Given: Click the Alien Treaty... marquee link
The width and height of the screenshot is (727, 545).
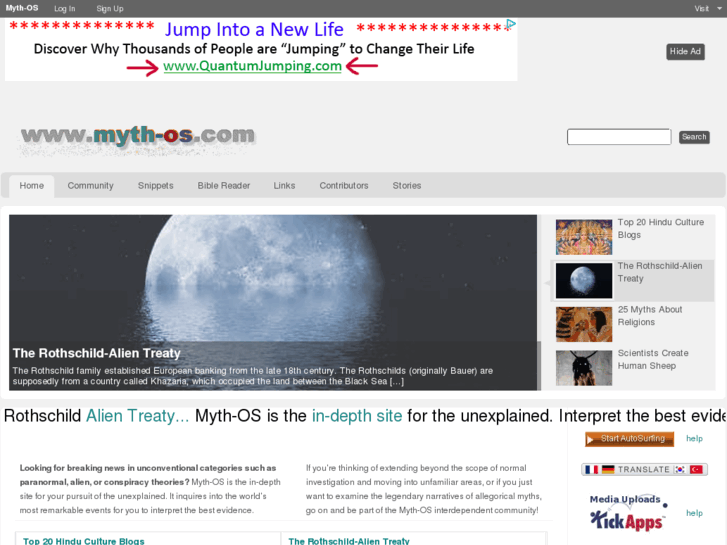Looking at the screenshot, I should (138, 416).
